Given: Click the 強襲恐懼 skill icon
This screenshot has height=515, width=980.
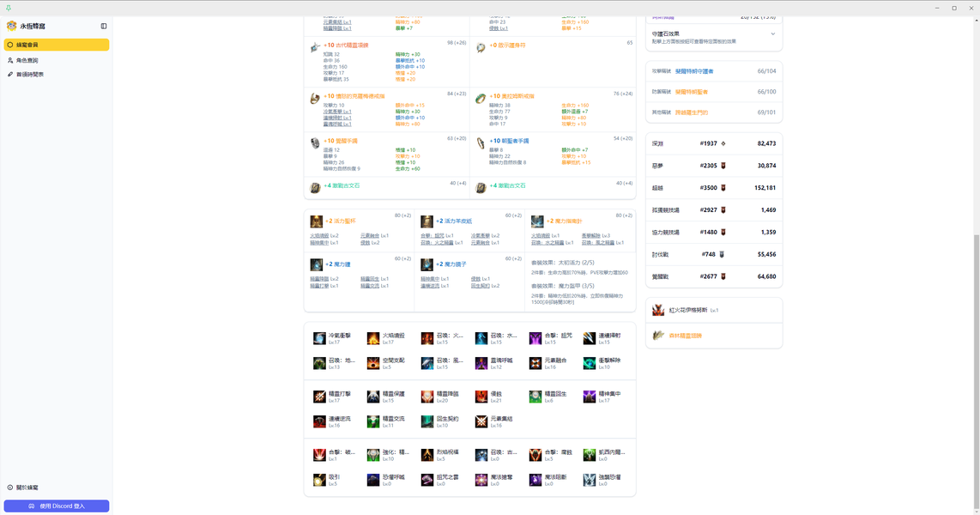Looking at the screenshot, I should coord(590,480).
